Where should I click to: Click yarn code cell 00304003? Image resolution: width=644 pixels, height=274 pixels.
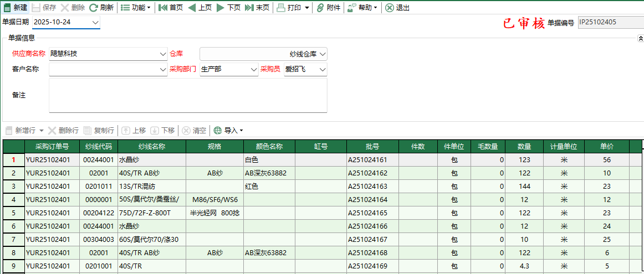(99, 240)
